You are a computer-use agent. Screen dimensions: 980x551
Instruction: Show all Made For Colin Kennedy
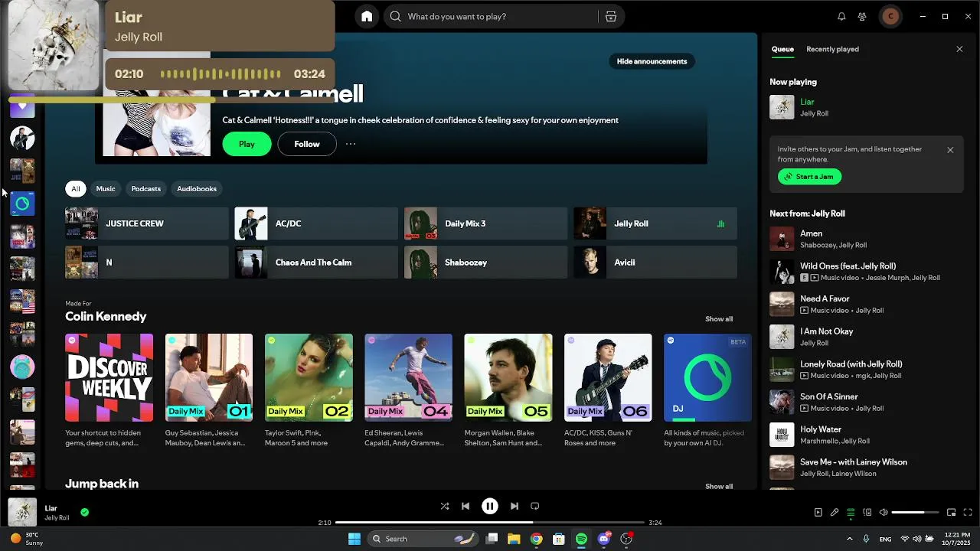(719, 319)
